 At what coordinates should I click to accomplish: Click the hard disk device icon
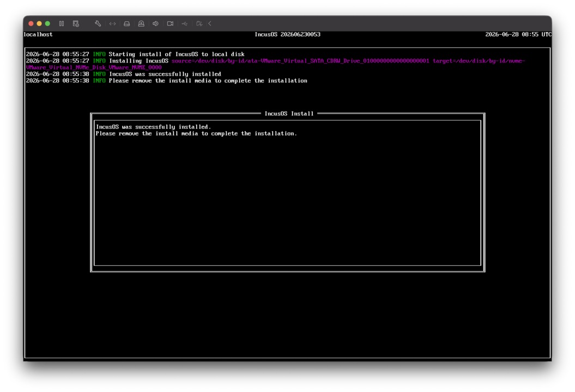tap(127, 23)
